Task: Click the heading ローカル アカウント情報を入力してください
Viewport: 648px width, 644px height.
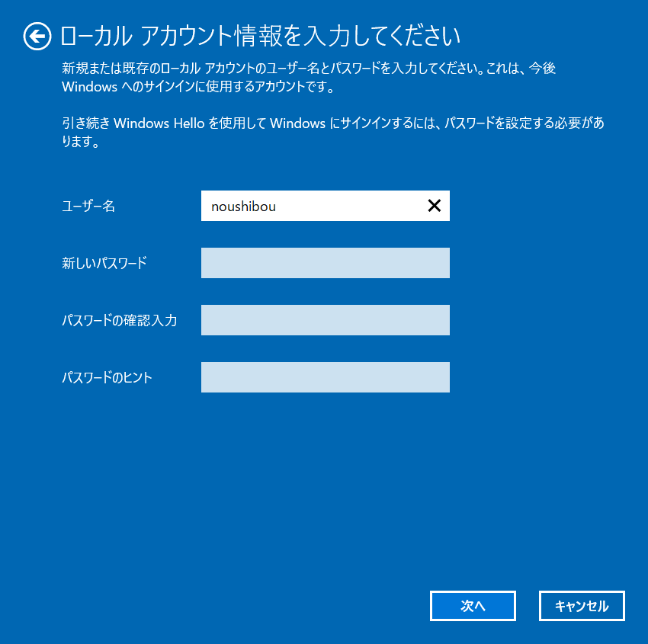Action: (x=261, y=36)
